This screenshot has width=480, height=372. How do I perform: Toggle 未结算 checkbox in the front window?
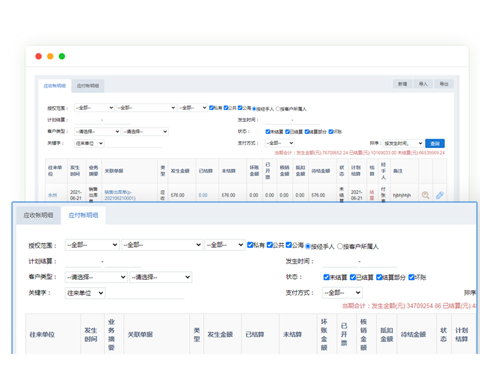tap(326, 277)
